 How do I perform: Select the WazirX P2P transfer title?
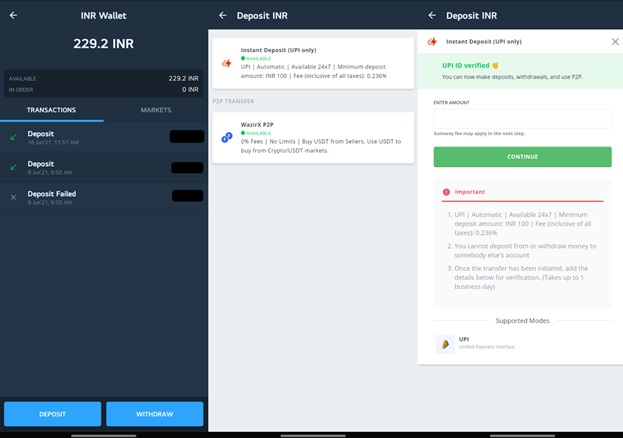[257, 124]
